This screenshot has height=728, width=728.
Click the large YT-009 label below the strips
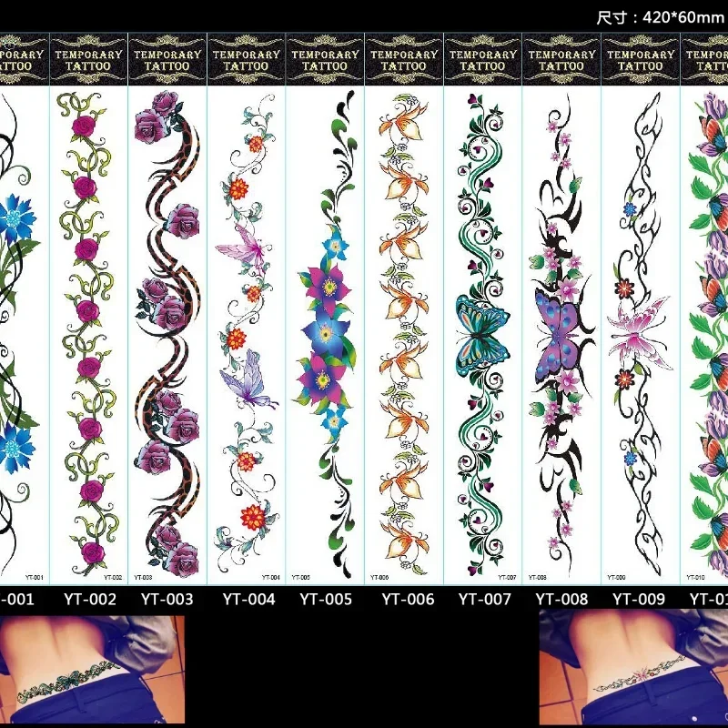(639, 600)
